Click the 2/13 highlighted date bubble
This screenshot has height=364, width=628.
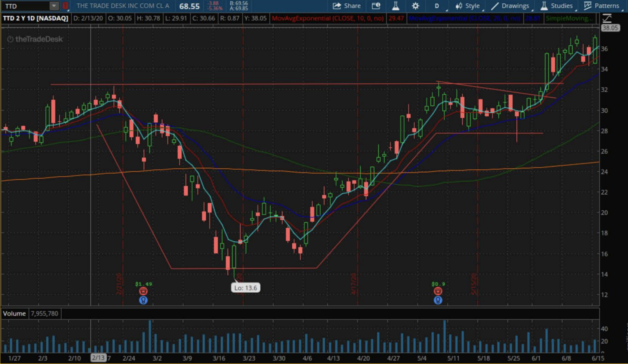coord(98,358)
